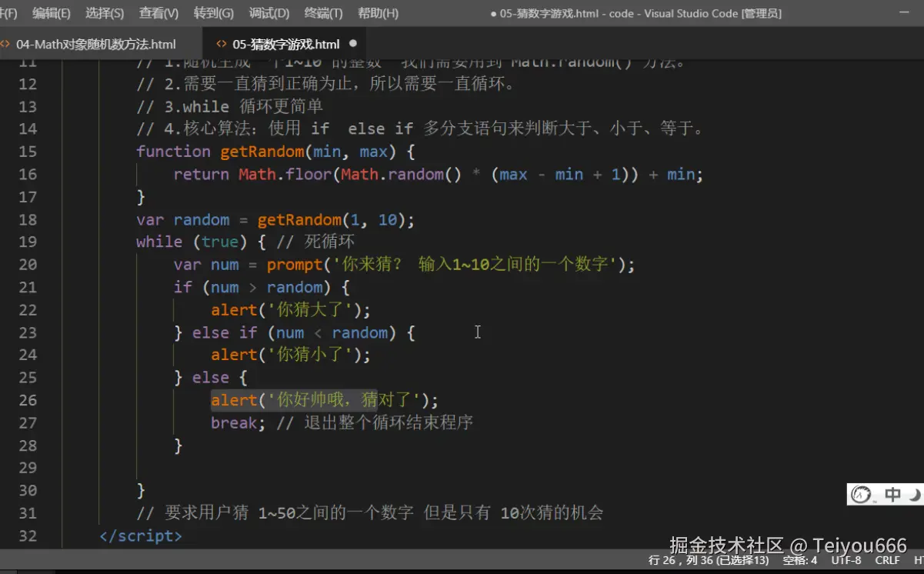Click the string '你猜小了' in alert

[x=309, y=355]
